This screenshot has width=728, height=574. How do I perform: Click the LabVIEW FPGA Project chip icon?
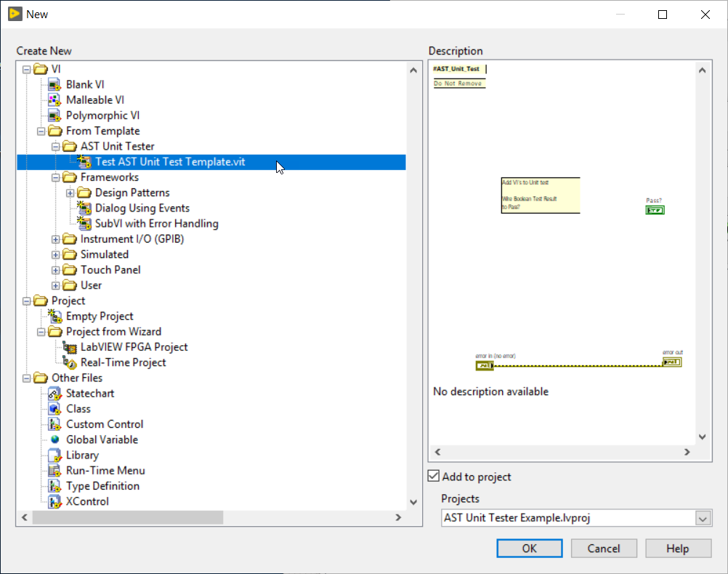[70, 347]
